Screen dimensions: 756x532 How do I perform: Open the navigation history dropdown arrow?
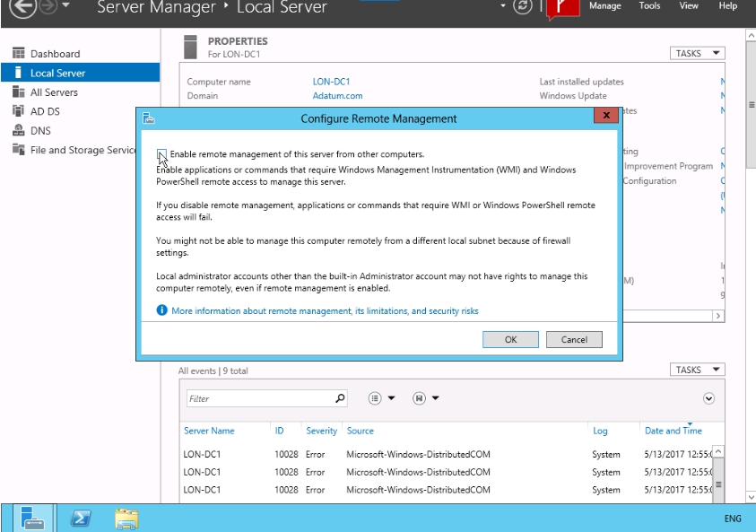[65, 5]
